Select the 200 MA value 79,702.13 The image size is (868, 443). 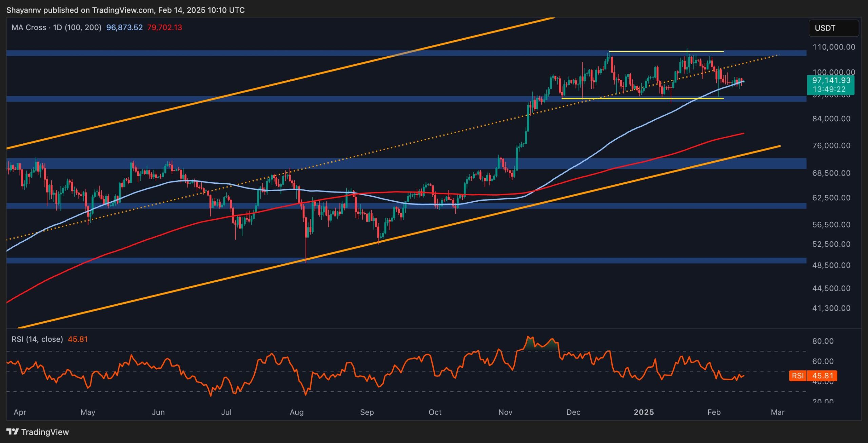click(x=164, y=27)
